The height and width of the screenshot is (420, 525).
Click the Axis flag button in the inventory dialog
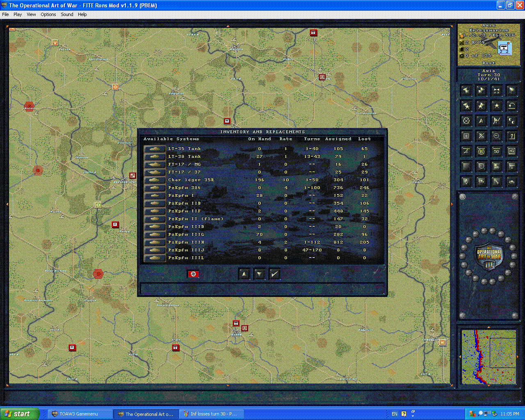(193, 274)
